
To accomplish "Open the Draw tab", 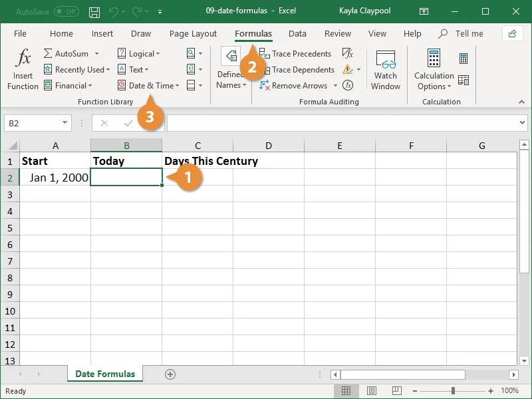I will click(141, 34).
